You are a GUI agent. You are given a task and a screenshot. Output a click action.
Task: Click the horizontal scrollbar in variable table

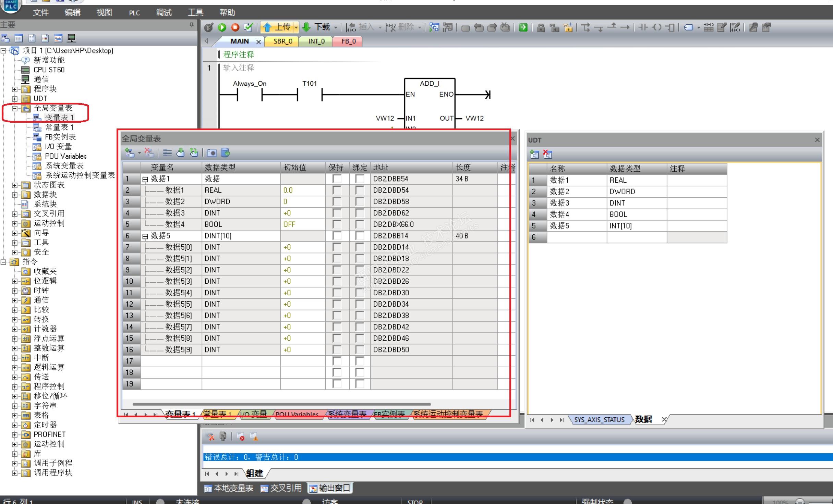281,404
